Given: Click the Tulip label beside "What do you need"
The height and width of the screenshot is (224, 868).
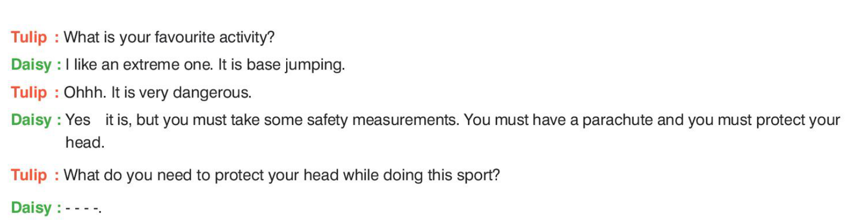Looking at the screenshot, I should pyautogui.click(x=29, y=175).
